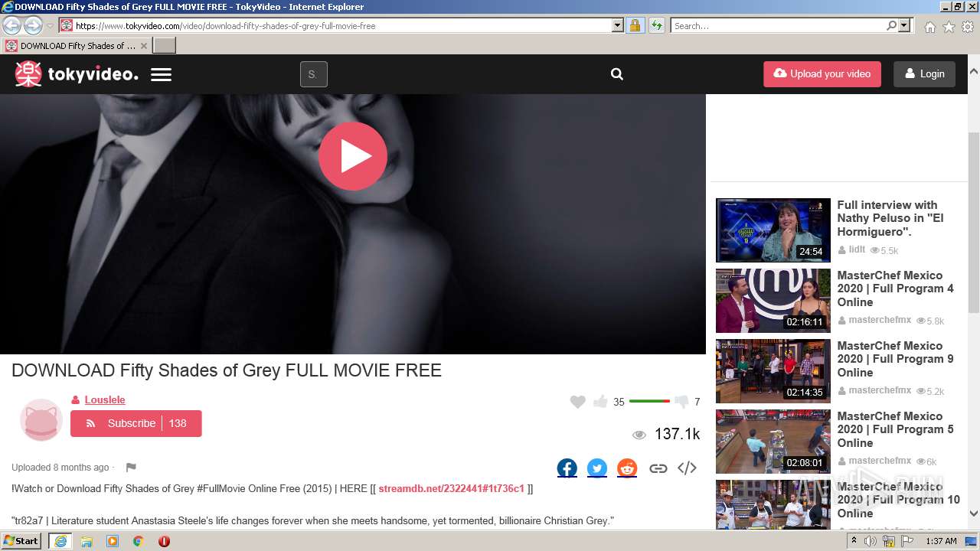Image resolution: width=980 pixels, height=551 pixels.
Task: Expand the recent pages dropdown arrow
Action: click(x=50, y=25)
